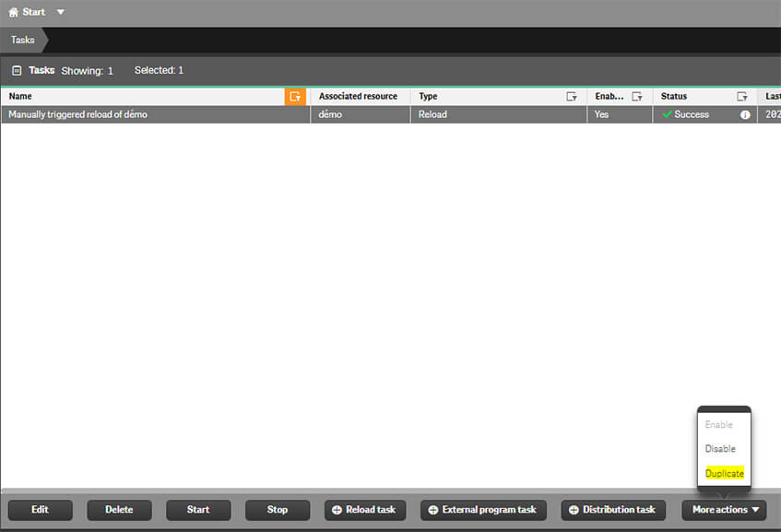The width and height of the screenshot is (781, 532).
Task: Click the Start home icon
Action: (x=14, y=13)
